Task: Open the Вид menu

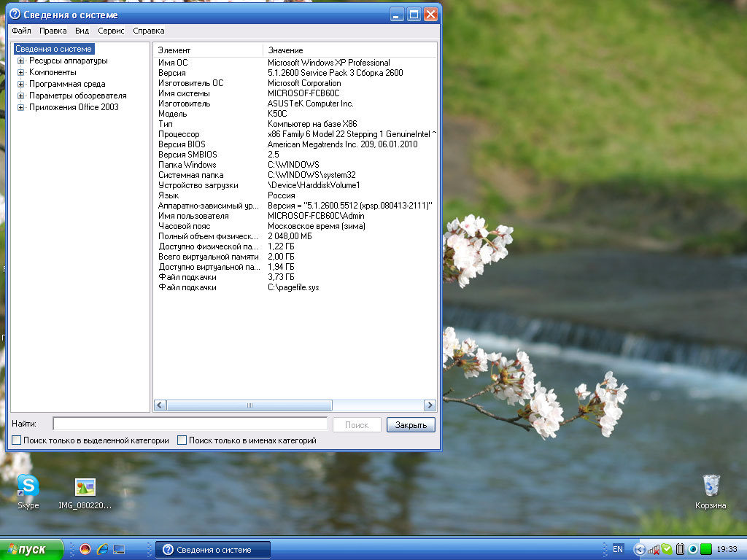Action: tap(82, 31)
